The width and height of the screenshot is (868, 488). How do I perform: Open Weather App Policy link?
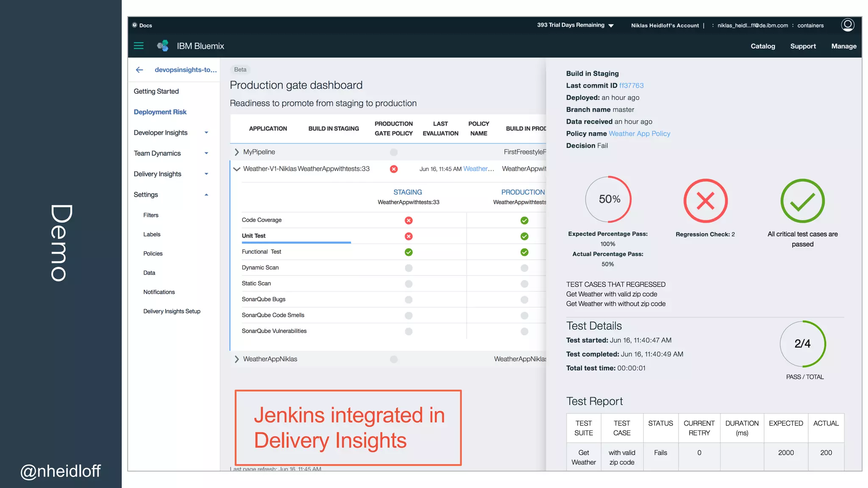click(639, 133)
